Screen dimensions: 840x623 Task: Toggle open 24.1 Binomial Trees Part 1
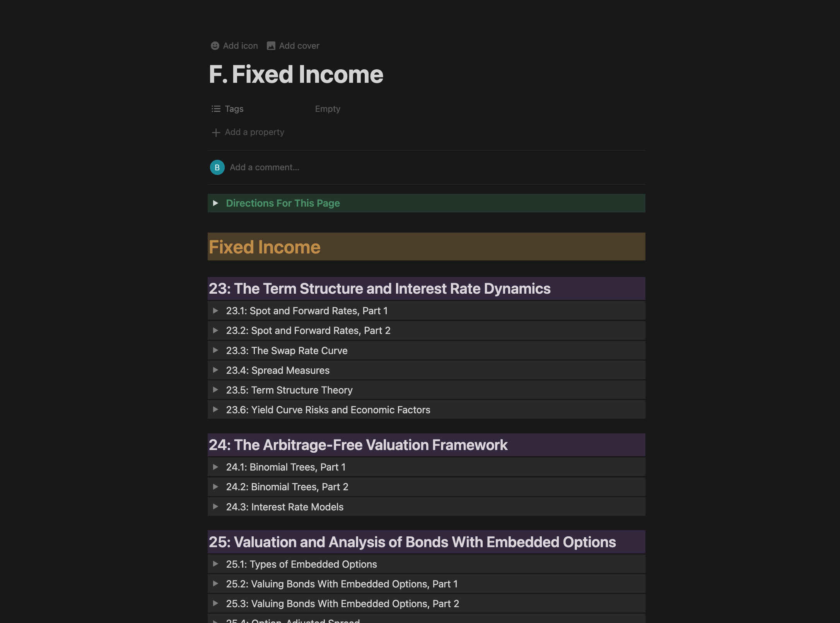point(216,467)
